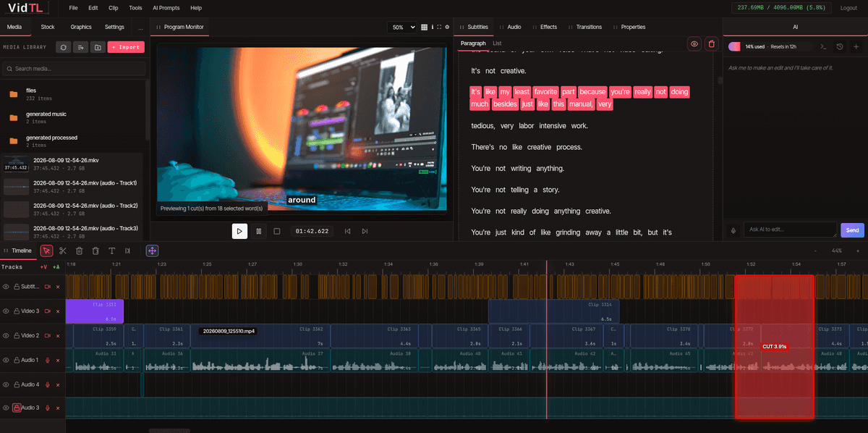Toggle visibility of the Video 2 track
The width and height of the screenshot is (868, 433).
6,336
